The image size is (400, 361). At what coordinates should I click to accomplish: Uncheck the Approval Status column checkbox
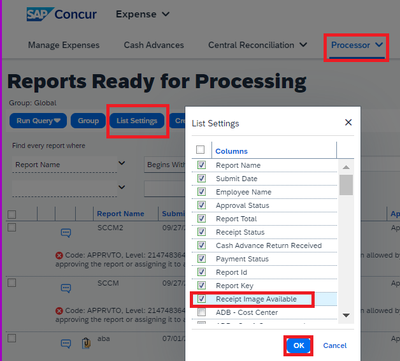(x=201, y=205)
